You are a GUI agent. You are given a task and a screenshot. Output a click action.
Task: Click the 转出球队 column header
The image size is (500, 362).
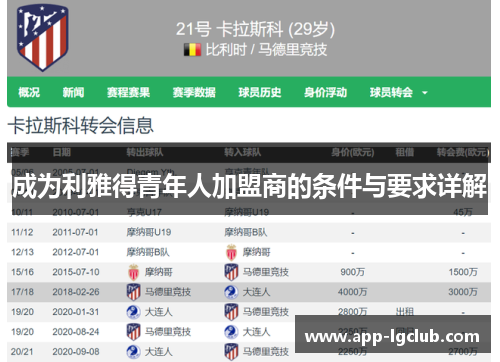pos(145,152)
